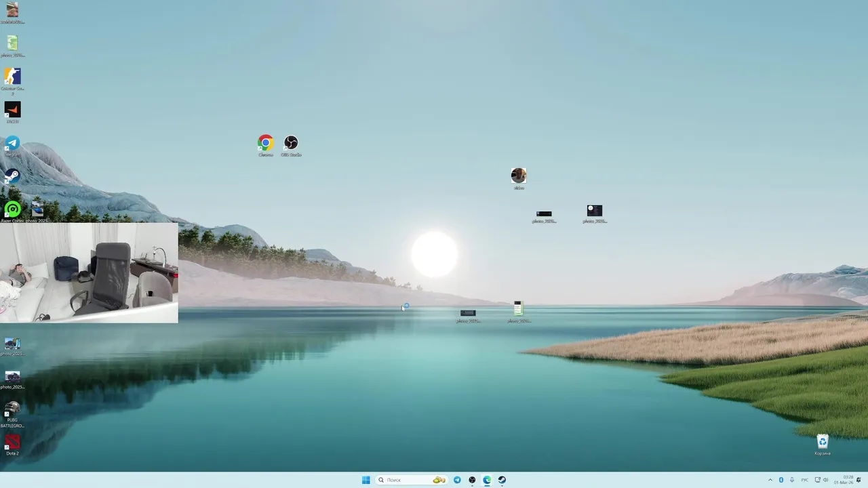Open the taskbar clock and calendar

point(844,480)
